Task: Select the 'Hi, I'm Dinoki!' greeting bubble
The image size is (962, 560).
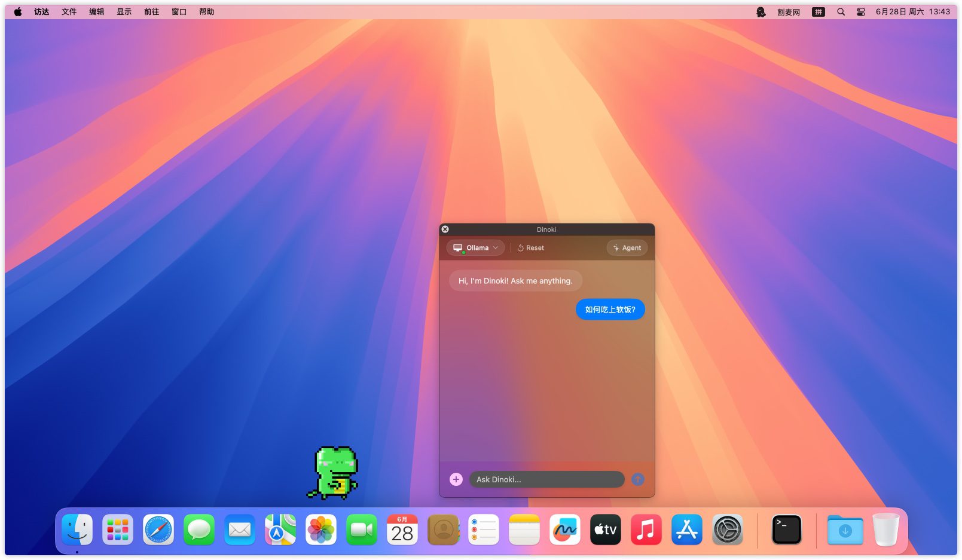Action: coord(515,281)
